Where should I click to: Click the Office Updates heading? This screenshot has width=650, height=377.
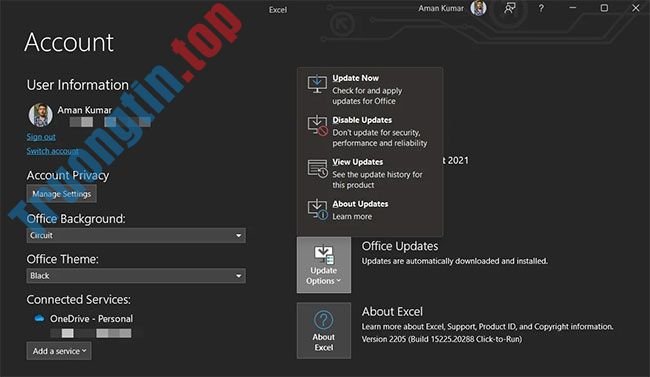click(400, 246)
